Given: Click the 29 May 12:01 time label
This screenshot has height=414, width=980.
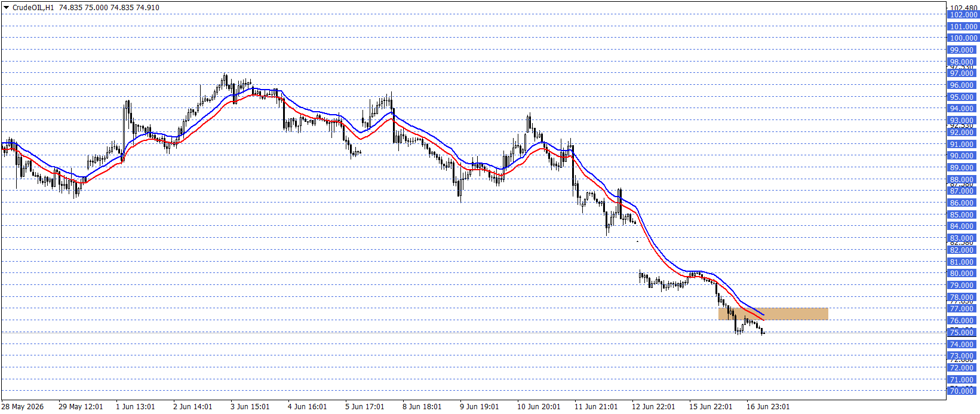Looking at the screenshot, I should coord(81,407).
